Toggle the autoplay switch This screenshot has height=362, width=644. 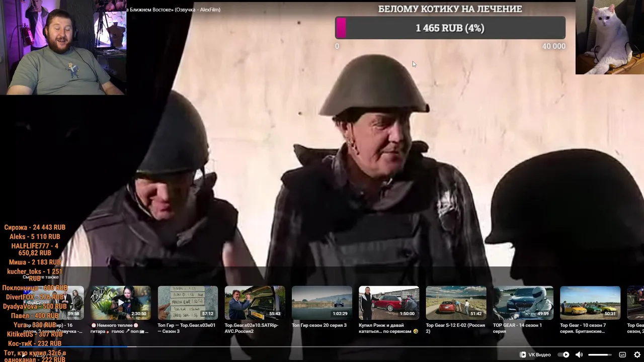[563, 354]
